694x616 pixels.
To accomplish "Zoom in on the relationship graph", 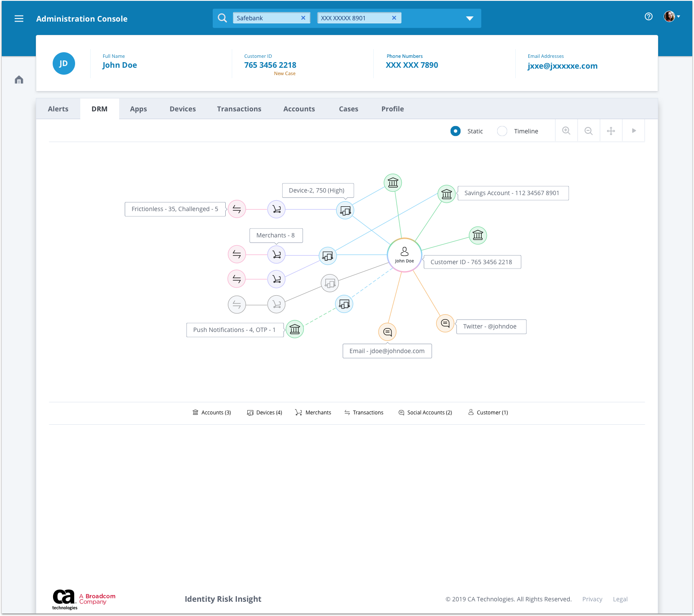I will 566,131.
